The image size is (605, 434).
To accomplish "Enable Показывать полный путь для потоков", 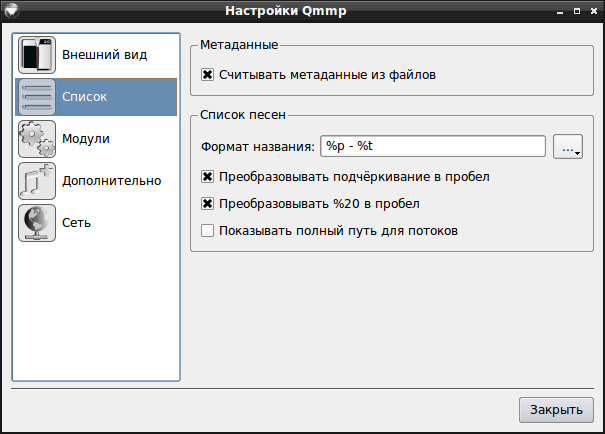I will 207,231.
